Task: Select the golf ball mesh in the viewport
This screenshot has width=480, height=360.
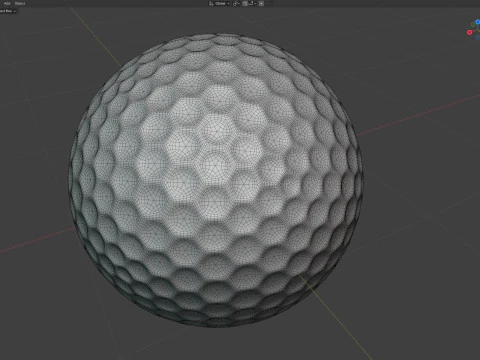Action: point(216,180)
